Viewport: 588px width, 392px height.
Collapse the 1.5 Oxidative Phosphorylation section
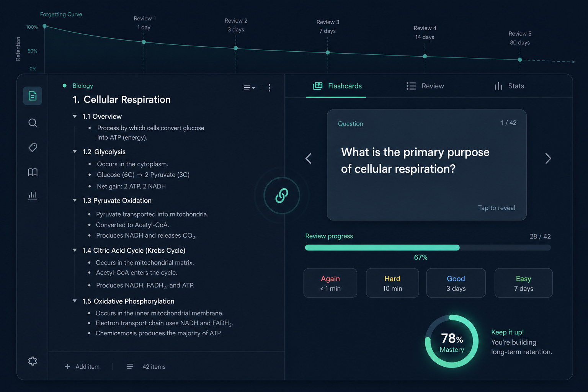click(x=75, y=301)
